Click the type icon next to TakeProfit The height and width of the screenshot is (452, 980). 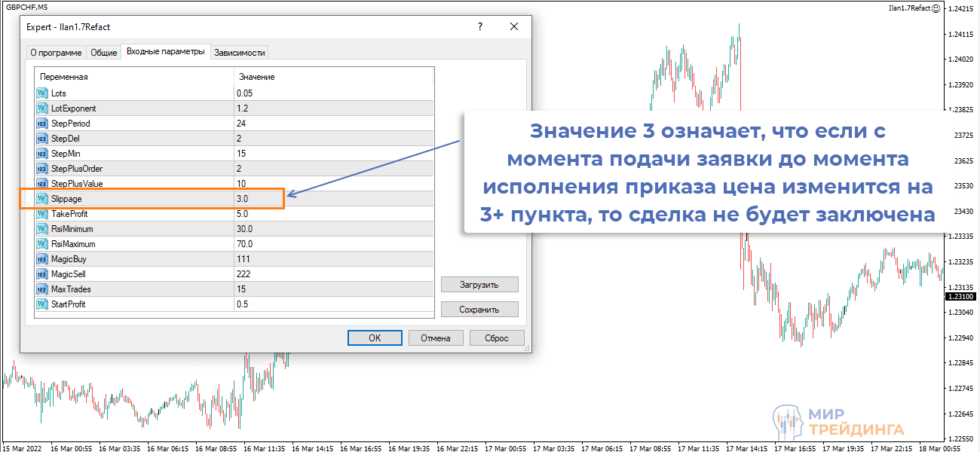[41, 213]
